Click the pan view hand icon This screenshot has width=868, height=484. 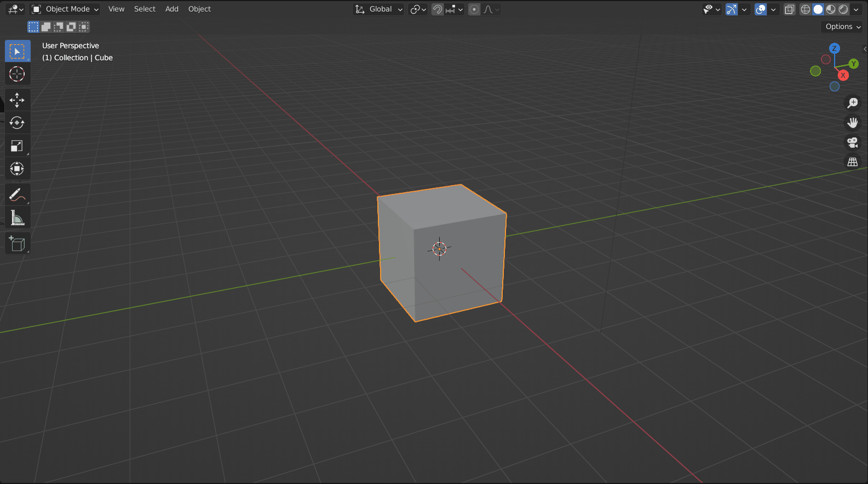(853, 123)
